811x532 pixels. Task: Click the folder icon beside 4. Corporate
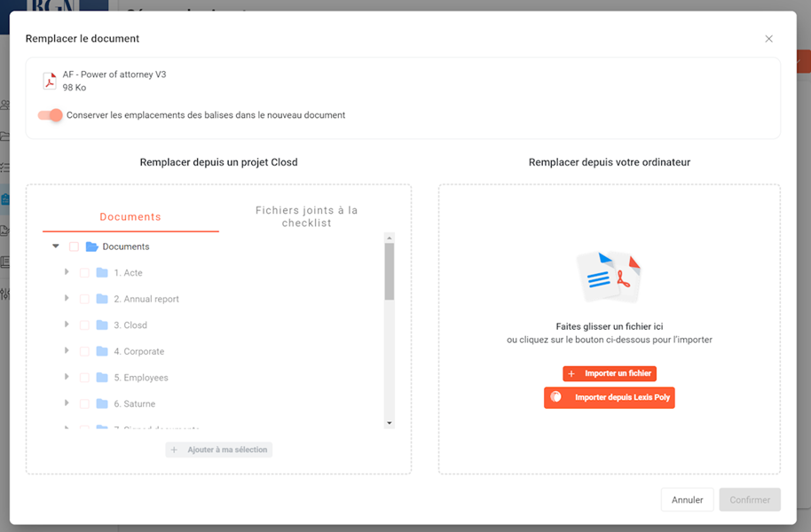102,352
